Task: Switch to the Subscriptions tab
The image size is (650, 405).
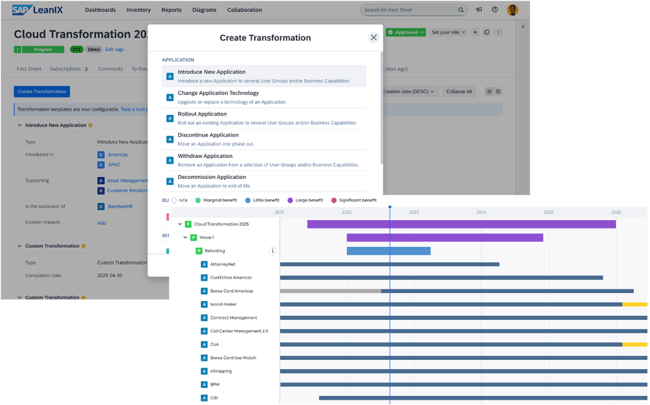Action: tap(68, 69)
